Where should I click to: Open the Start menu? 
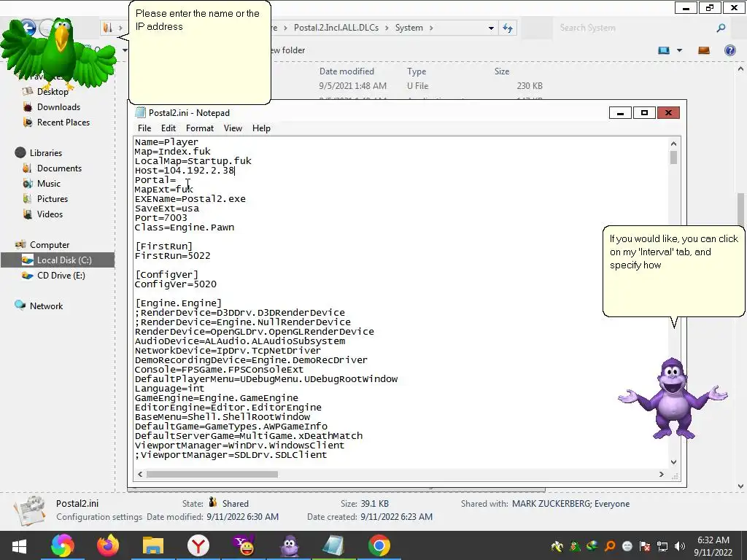(19, 545)
